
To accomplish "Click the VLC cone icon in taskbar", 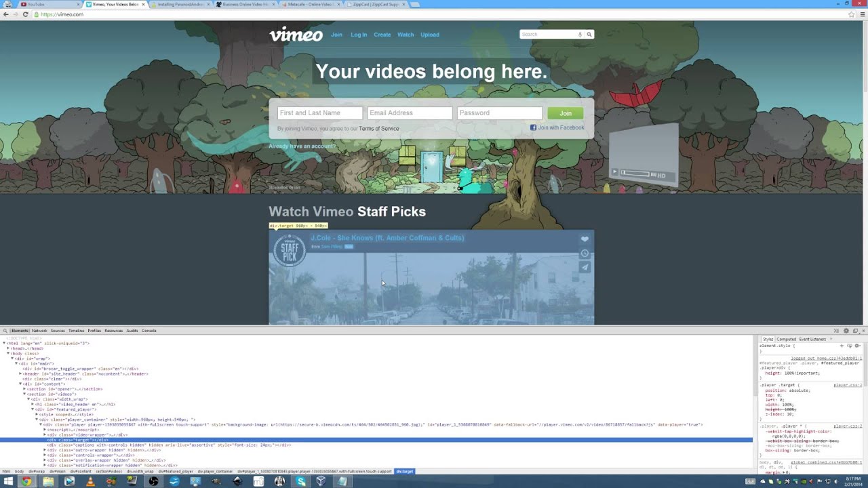I will (90, 481).
